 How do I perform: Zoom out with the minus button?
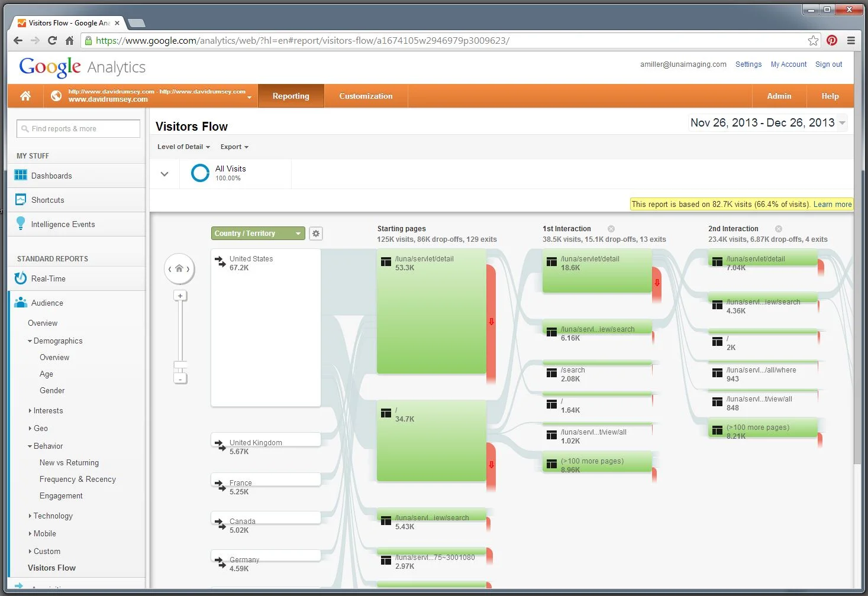(x=180, y=379)
